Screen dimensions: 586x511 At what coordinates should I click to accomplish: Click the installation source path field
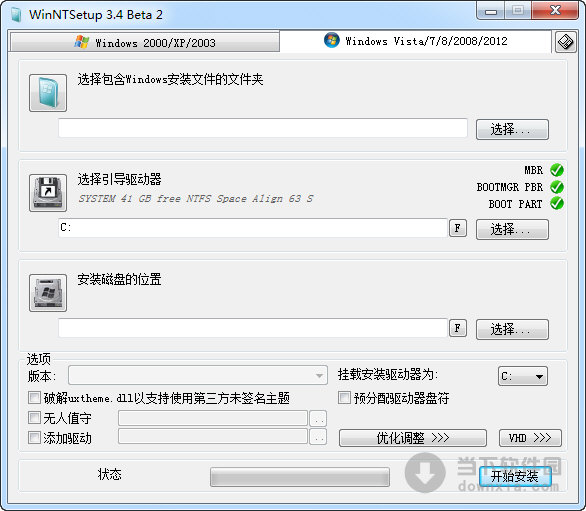pos(263,128)
